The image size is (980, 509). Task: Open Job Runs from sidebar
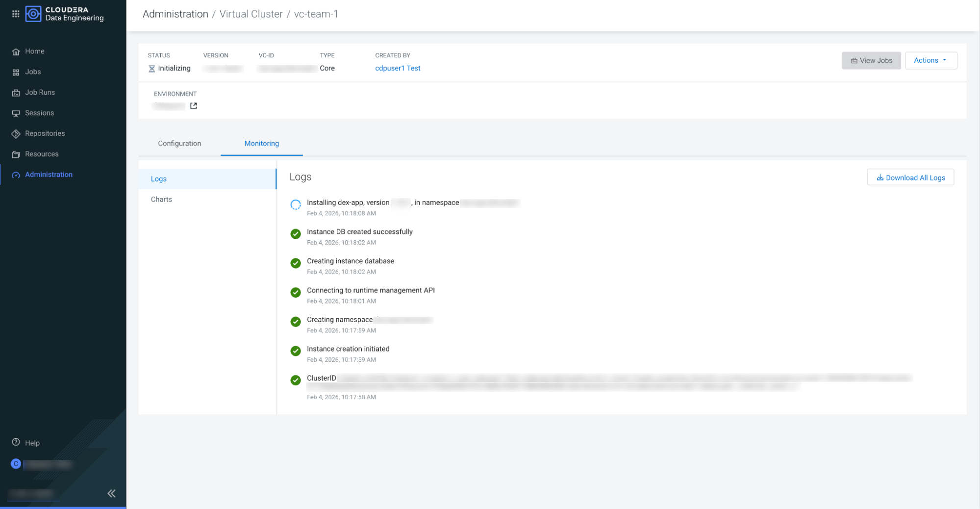[x=39, y=93]
